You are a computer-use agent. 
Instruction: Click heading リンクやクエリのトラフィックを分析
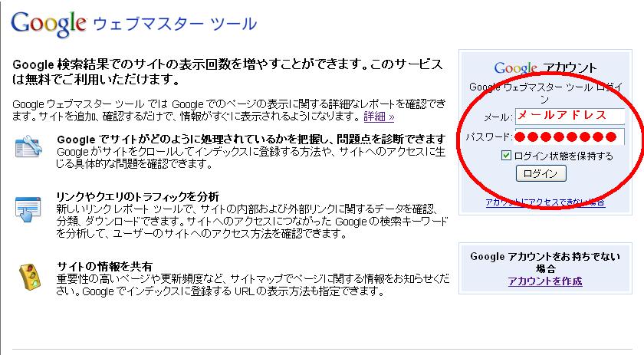(x=138, y=197)
